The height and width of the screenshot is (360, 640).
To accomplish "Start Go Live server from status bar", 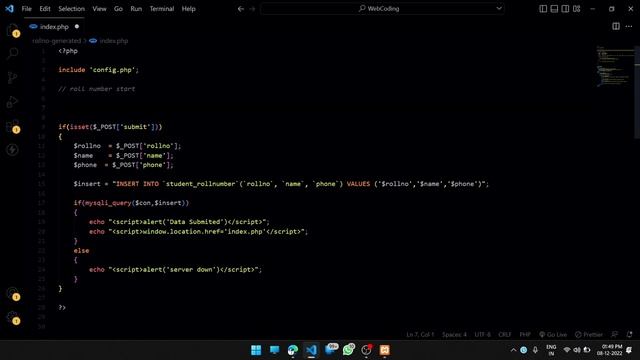I will (553, 334).
